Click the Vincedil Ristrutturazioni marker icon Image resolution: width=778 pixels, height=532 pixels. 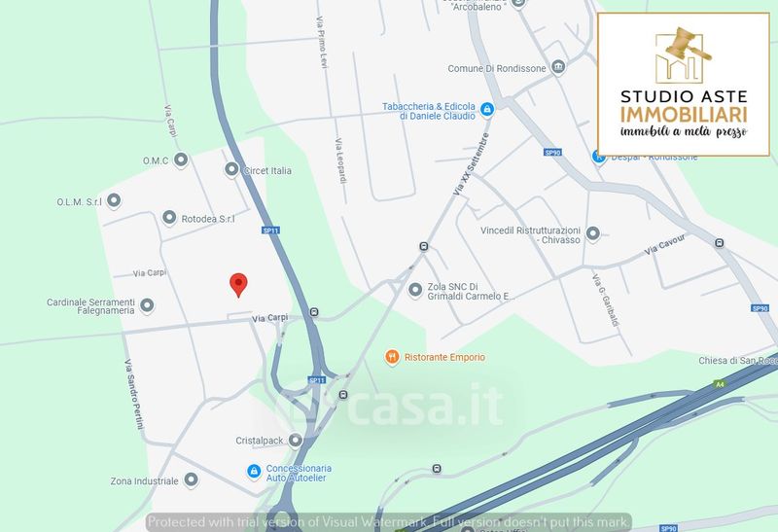[x=593, y=233]
